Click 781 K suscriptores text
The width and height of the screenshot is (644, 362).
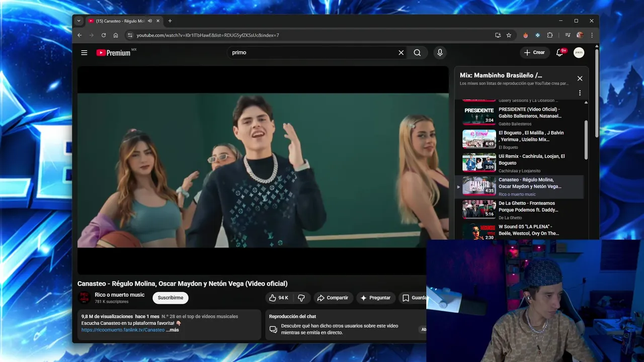pyautogui.click(x=112, y=302)
